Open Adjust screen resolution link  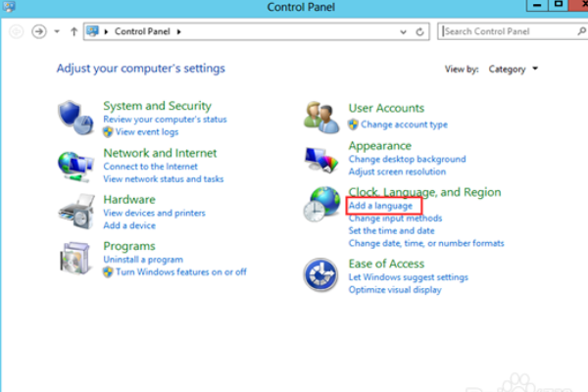click(397, 171)
